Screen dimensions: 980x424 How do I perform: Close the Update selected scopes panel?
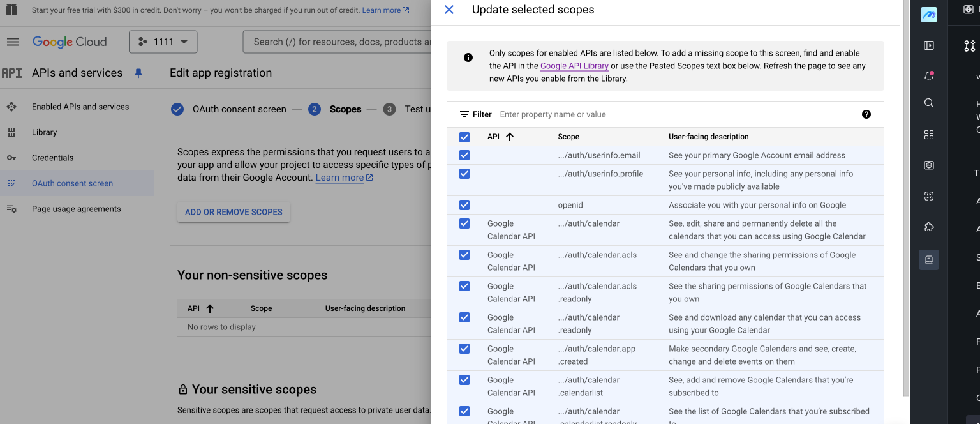[449, 10]
